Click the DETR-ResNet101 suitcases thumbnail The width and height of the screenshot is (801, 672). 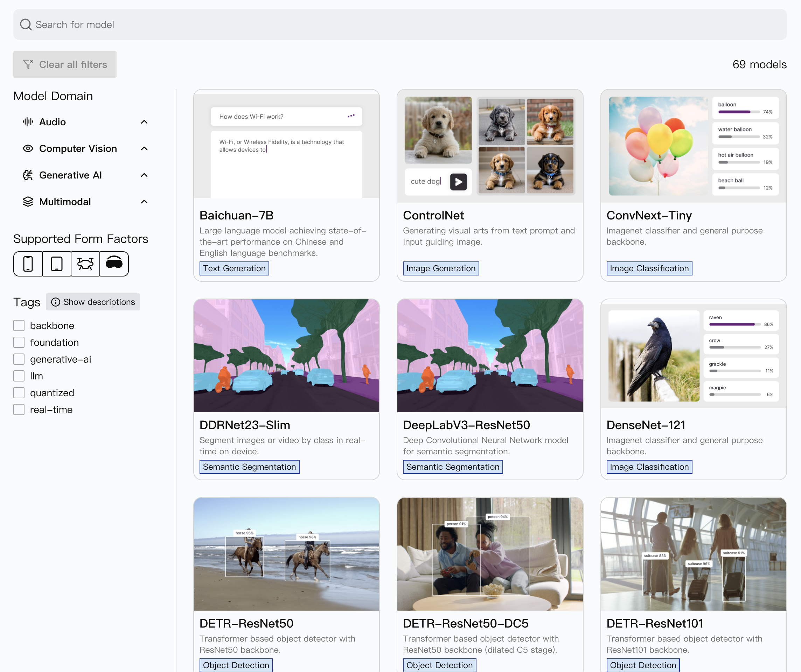[x=694, y=554]
